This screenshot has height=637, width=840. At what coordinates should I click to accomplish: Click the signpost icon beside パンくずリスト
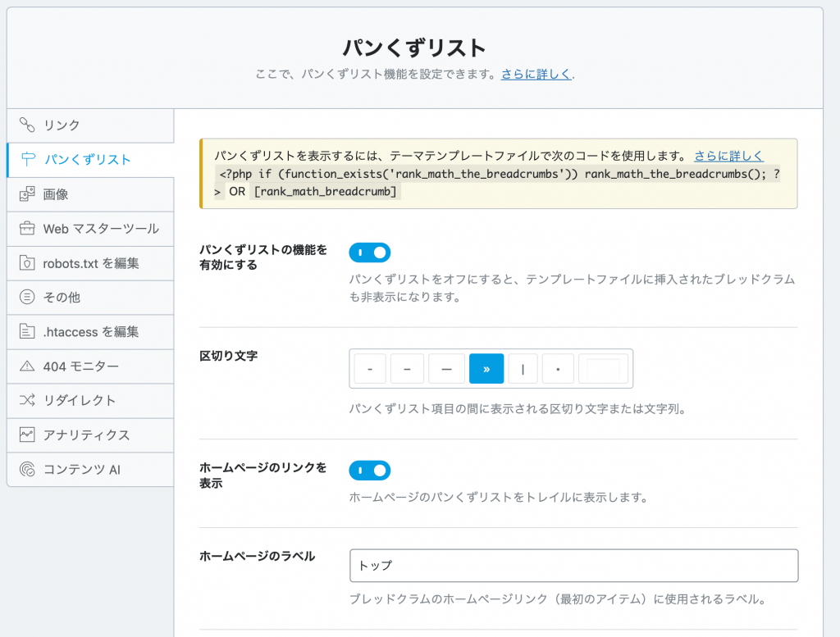tap(28, 159)
